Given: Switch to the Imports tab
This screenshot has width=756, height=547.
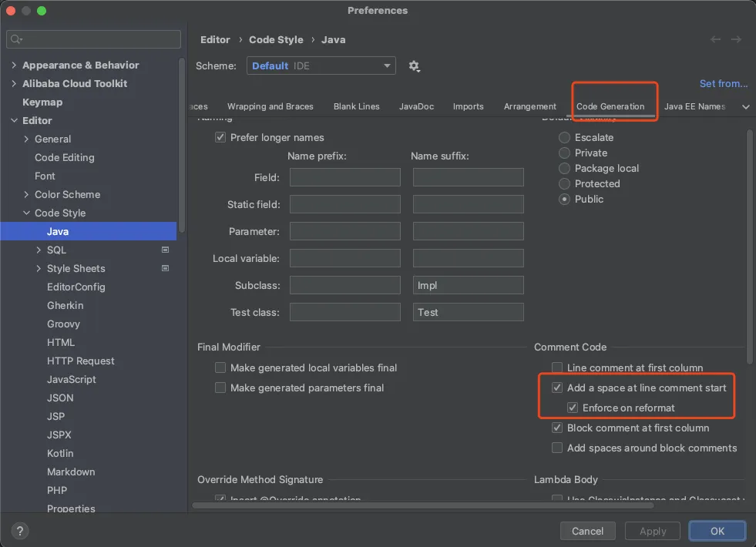Looking at the screenshot, I should tap(468, 106).
